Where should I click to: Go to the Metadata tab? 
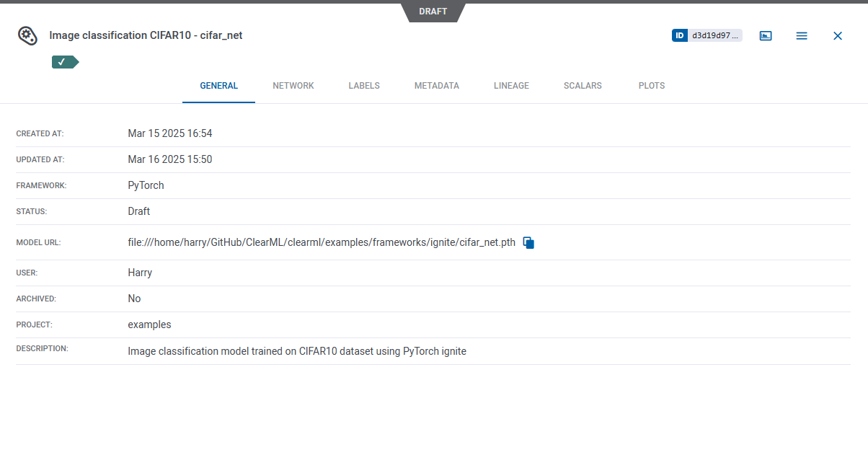click(437, 86)
